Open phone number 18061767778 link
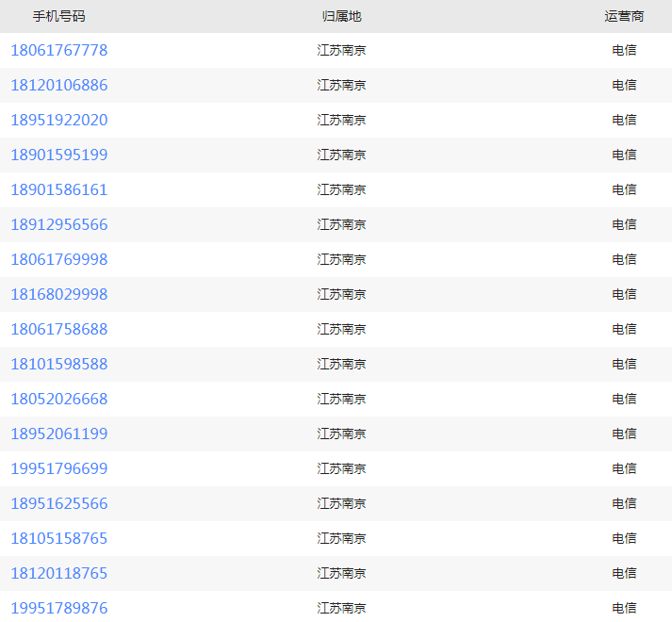The image size is (672, 622). (x=59, y=51)
